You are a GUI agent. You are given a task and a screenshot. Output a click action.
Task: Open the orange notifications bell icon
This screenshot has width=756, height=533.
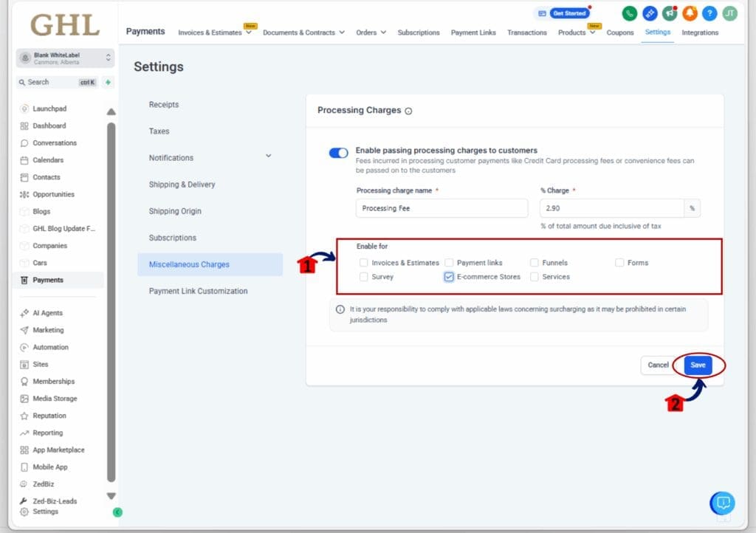click(690, 13)
